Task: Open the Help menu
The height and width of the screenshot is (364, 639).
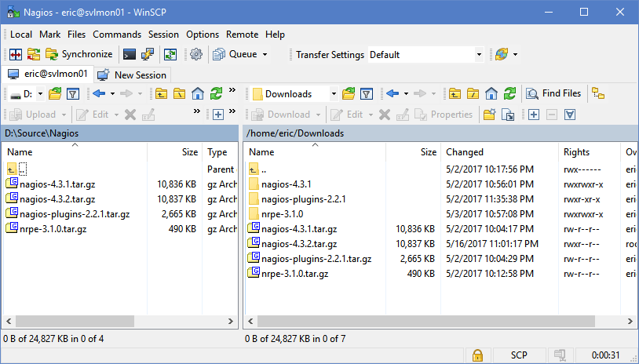Action: [x=275, y=35]
